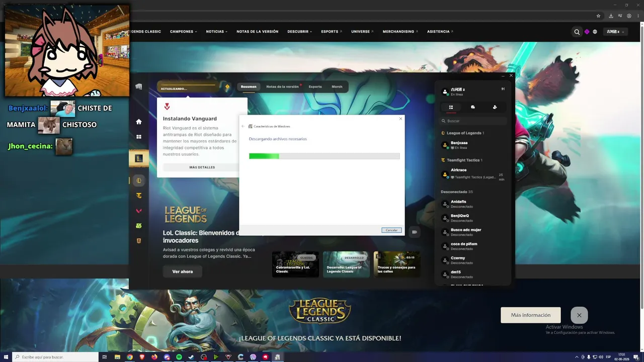Select the friends list tab in social panel

[451, 107]
